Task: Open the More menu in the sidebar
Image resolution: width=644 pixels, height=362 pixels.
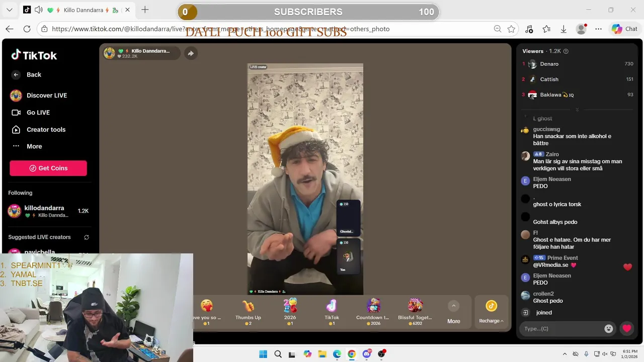Action: (27, 146)
